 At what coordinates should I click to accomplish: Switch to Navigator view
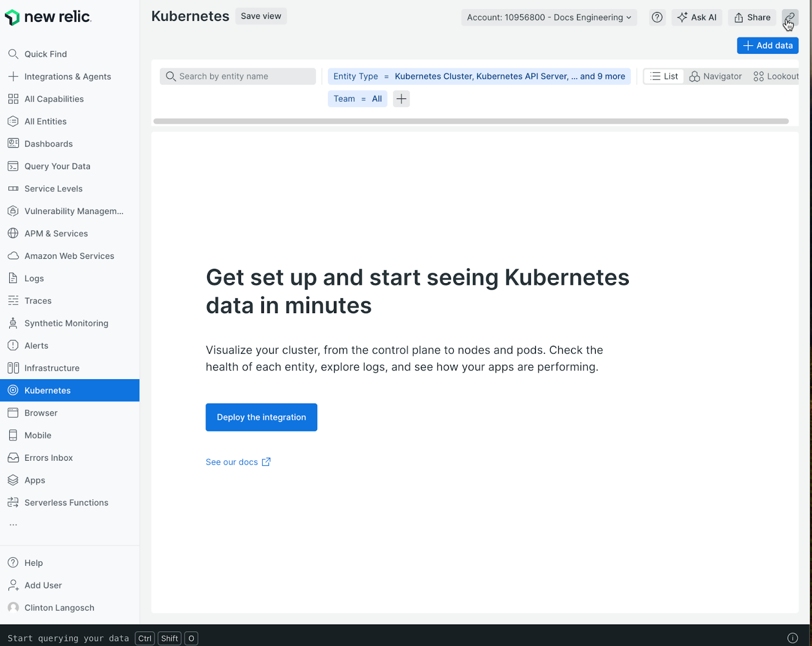click(716, 76)
